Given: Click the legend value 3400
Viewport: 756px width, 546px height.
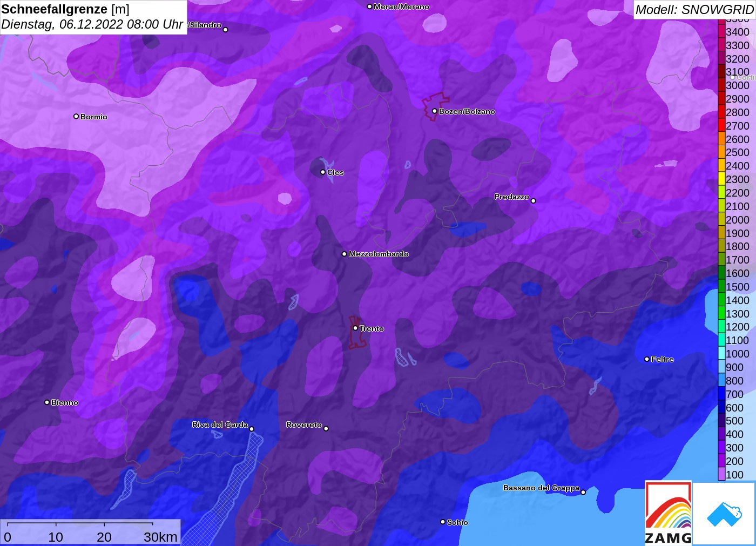Looking at the screenshot, I should (738, 32).
